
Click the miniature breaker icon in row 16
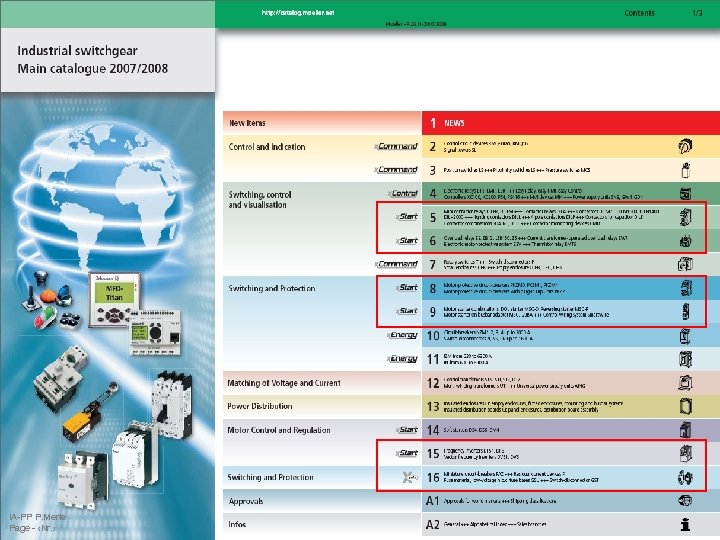coord(685,477)
